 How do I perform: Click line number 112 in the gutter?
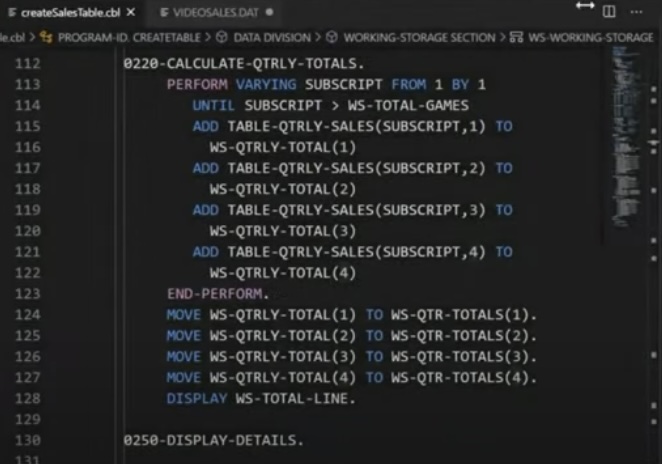click(28, 63)
